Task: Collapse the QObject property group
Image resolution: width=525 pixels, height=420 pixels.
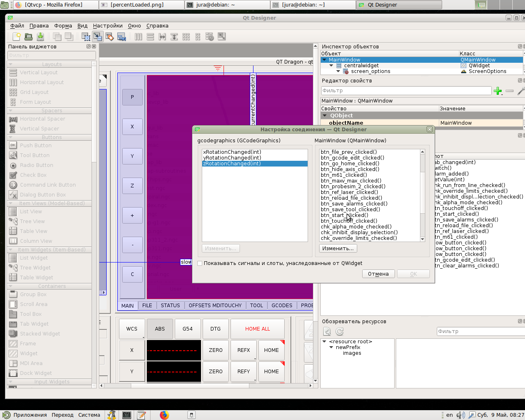Action: coord(325,116)
